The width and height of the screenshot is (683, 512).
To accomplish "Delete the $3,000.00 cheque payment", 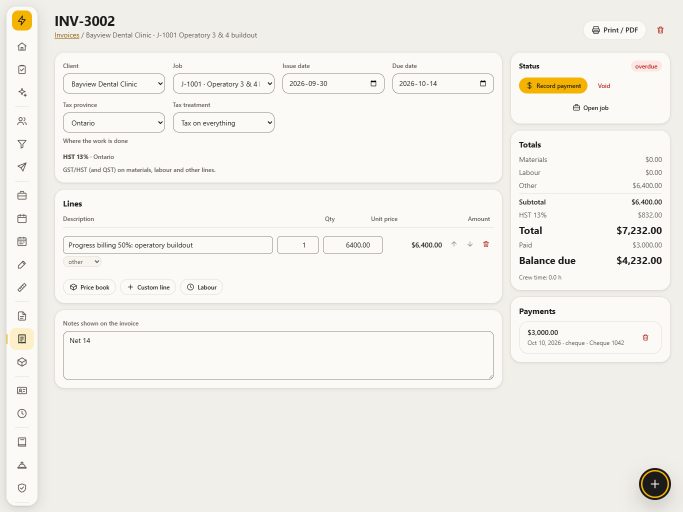I will 645,338.
